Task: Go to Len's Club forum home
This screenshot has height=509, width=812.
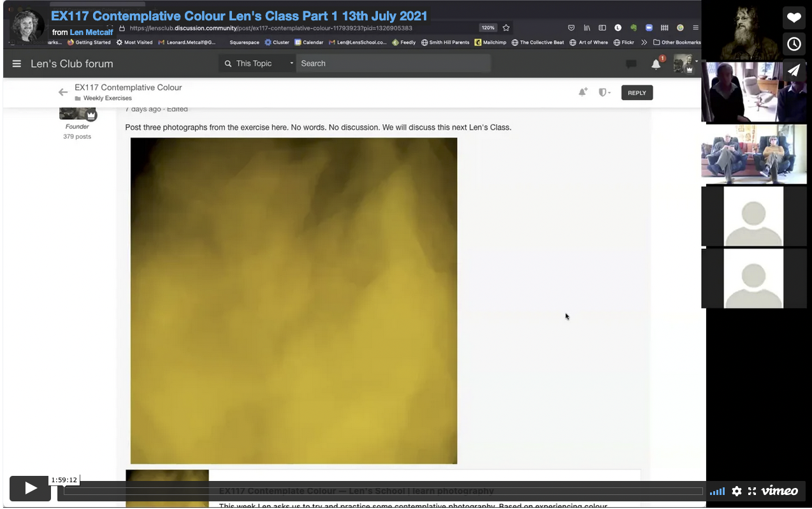Action: (x=72, y=64)
